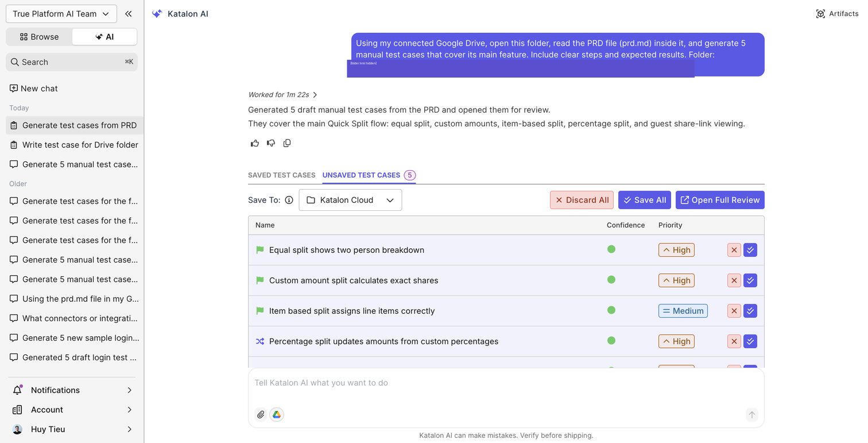Viewport: 868px width, 443px height.
Task: Open 'Equal split shows two person breakdown' test case
Action: point(347,250)
